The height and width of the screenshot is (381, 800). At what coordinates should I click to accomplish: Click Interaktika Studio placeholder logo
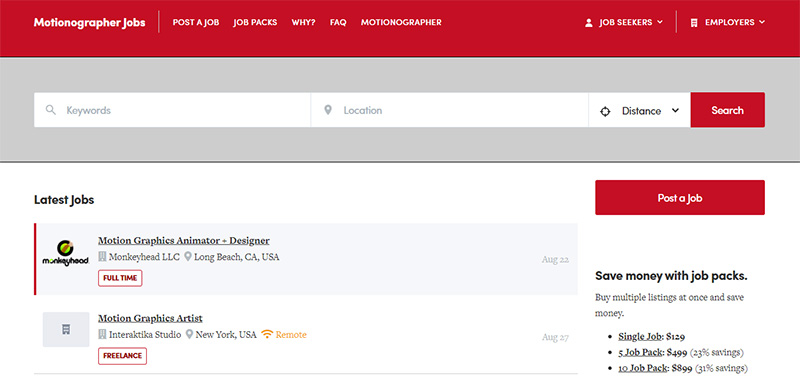tap(66, 329)
